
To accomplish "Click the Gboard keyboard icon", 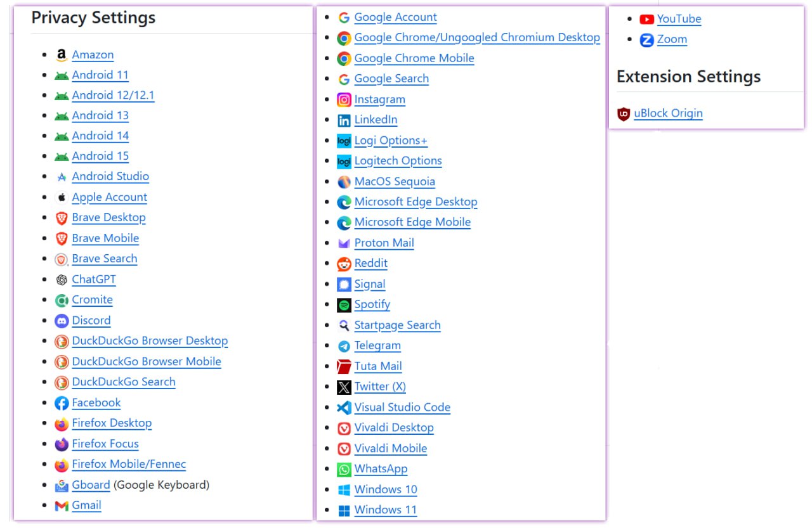I will 62,486.
